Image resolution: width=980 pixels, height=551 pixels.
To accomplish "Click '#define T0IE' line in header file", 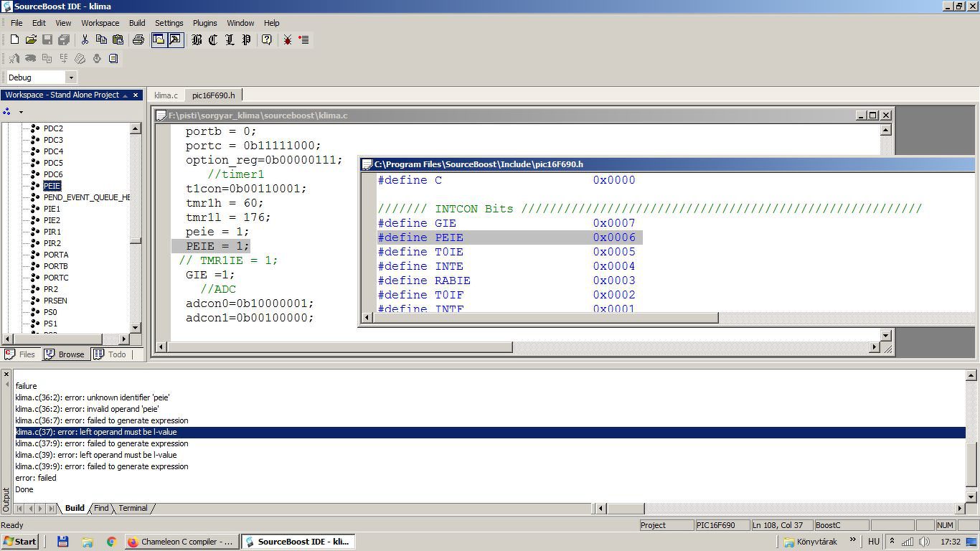I will click(x=507, y=252).
